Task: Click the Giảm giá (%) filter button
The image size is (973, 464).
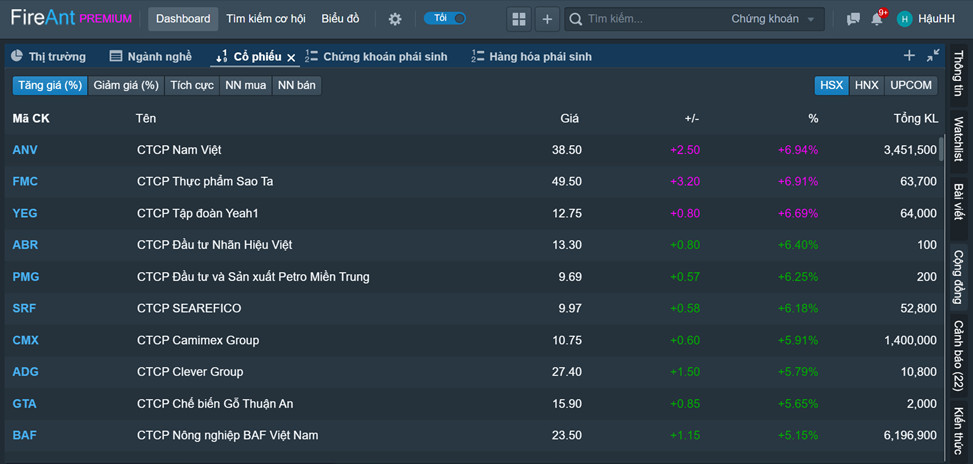Action: click(126, 86)
